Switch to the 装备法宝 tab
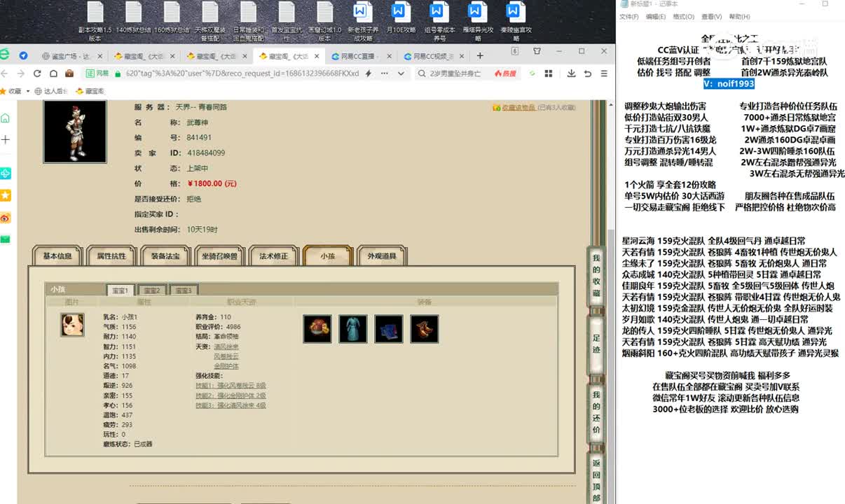 [x=165, y=256]
